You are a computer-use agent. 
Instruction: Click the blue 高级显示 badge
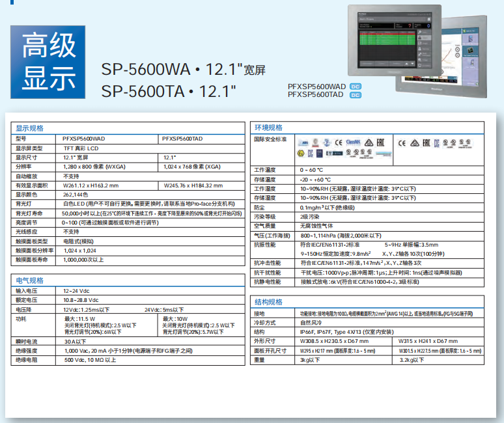pyautogui.click(x=48, y=62)
